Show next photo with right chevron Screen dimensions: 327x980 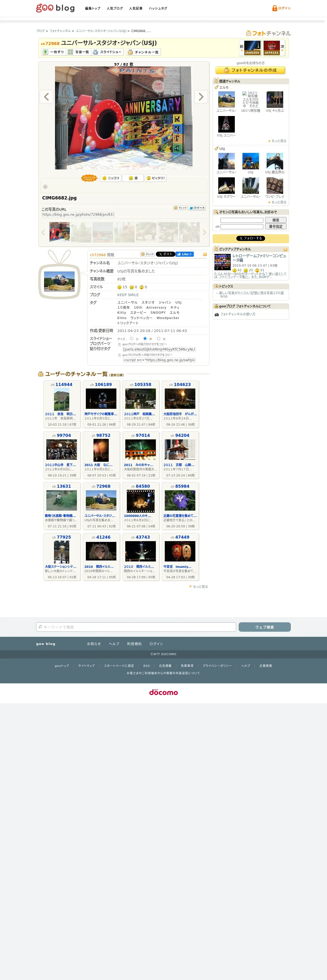[x=201, y=97]
